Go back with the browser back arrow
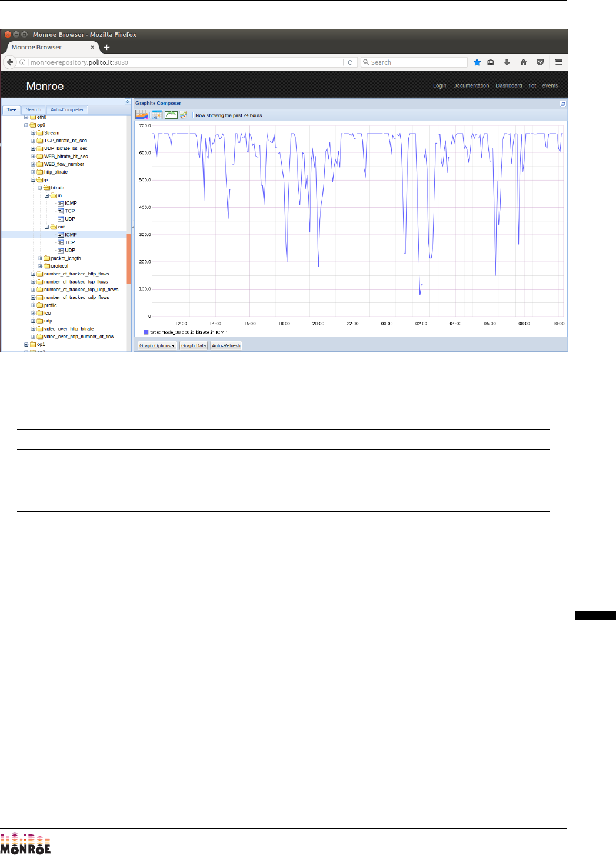Image resolution: width=616 pixels, height=855 pixels. pyautogui.click(x=10, y=62)
